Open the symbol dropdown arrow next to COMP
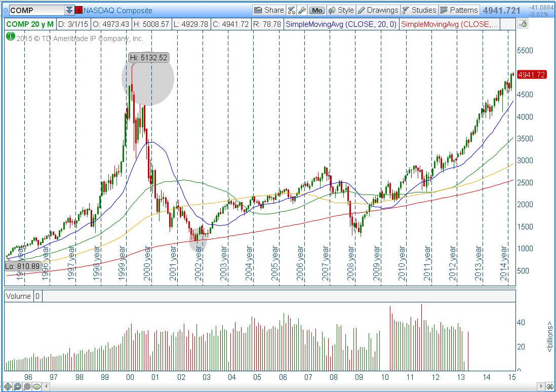This screenshot has width=556, height=392. (69, 10)
